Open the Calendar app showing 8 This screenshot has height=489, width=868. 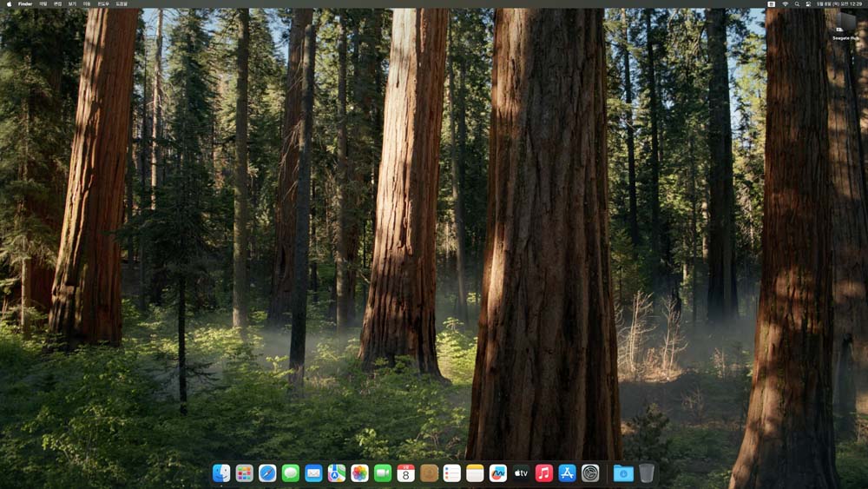pyautogui.click(x=405, y=473)
